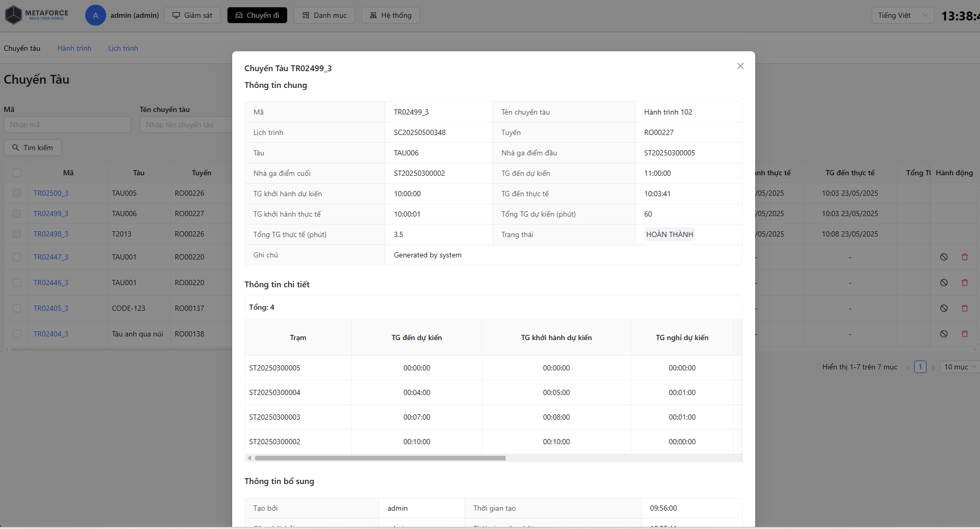Screen dimensions: 980x529
Task: Delete the TR02405_3 trip via trash icon
Action: (964, 308)
